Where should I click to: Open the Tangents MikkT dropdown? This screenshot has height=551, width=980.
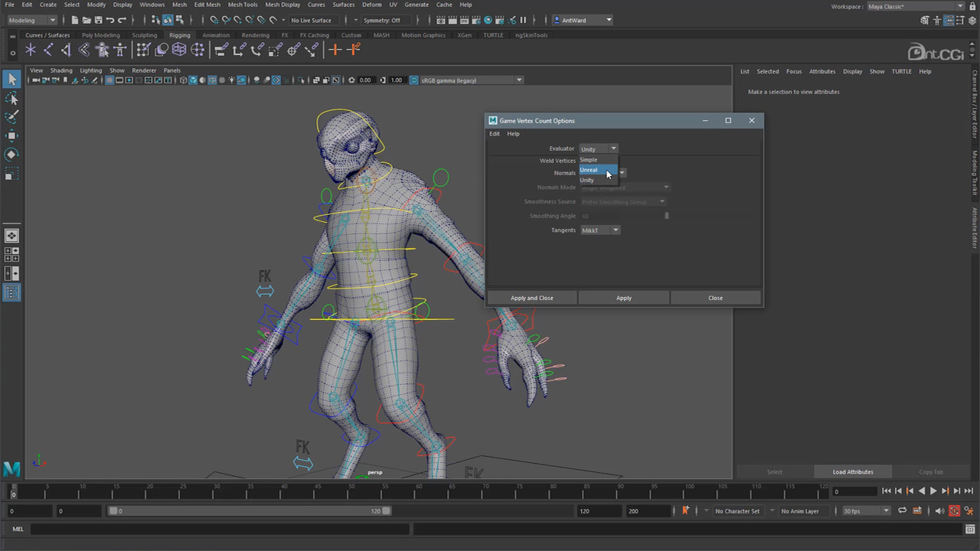pos(600,230)
